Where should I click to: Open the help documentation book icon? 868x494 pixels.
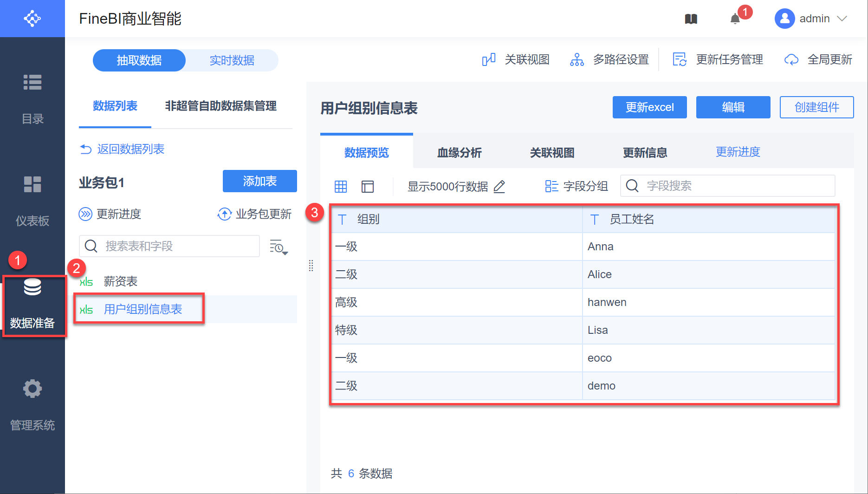pyautogui.click(x=691, y=19)
